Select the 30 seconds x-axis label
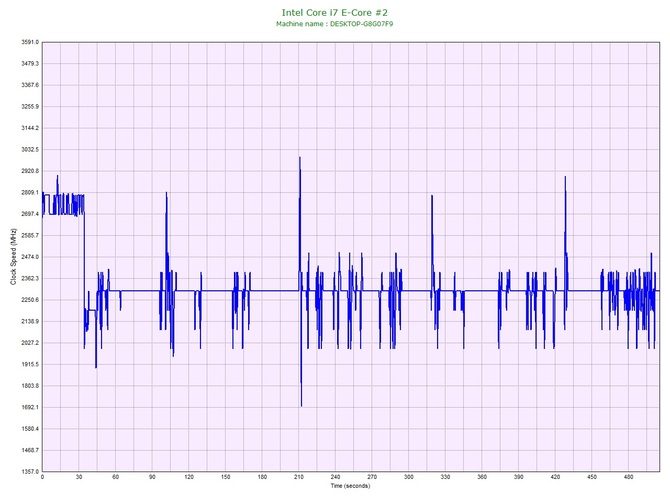670x503 pixels. point(79,477)
